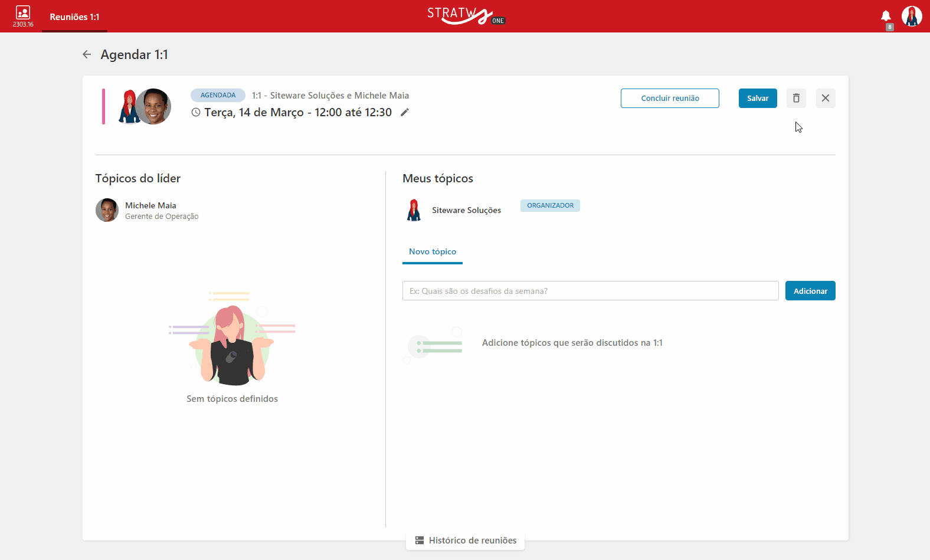Screen dimensions: 930x560
Task: Click the ORGANIZADOR badge
Action: (x=550, y=205)
